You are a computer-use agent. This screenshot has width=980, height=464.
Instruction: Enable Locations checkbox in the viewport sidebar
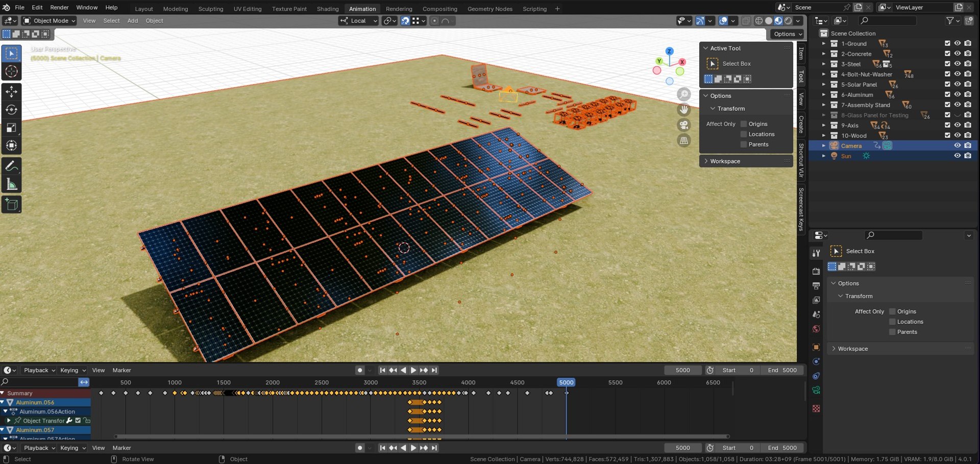744,134
